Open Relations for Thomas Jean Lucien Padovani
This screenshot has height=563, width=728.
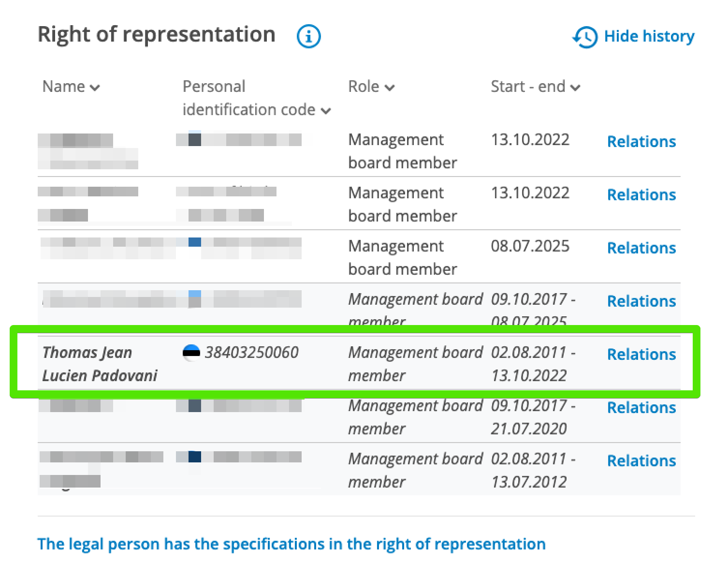tap(641, 355)
